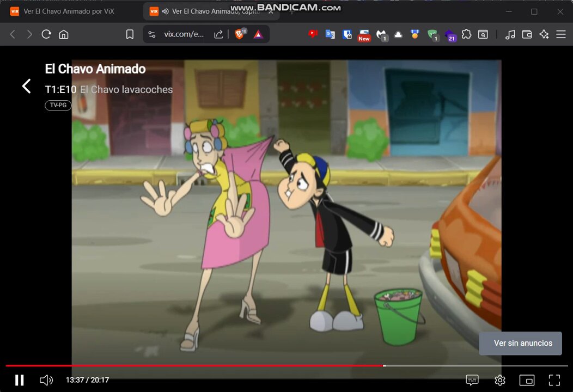Go back with the player's left arrow

click(26, 86)
